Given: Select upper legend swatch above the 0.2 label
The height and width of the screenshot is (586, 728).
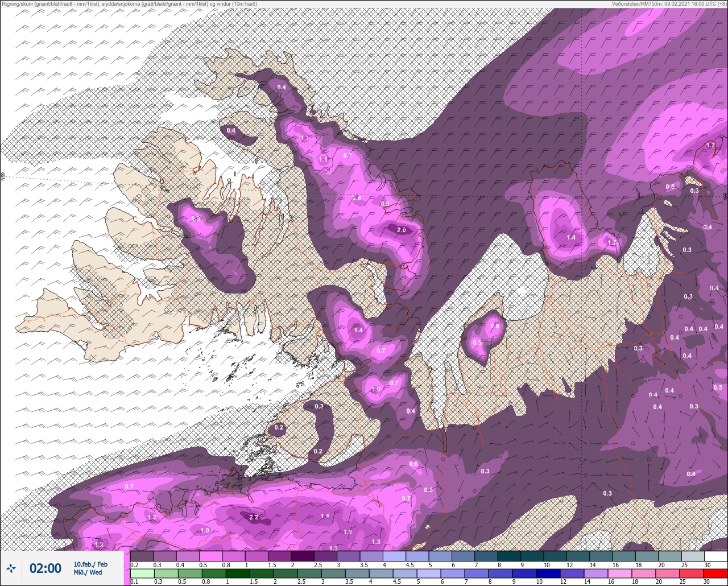Looking at the screenshot, I should (142, 556).
